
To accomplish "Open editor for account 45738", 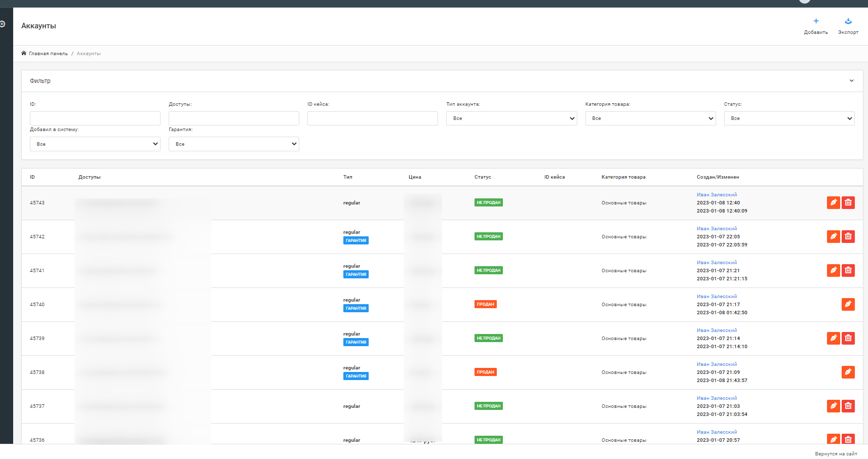I will [x=848, y=372].
